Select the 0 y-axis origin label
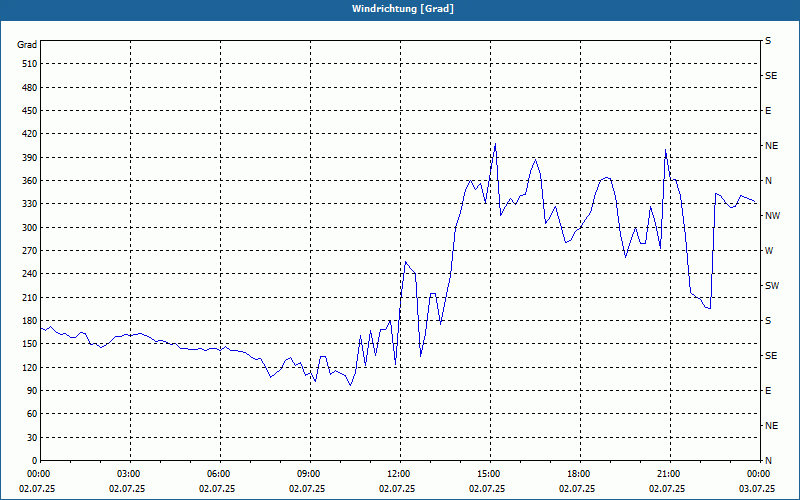Image resolution: width=800 pixels, height=500 pixels. tap(34, 460)
